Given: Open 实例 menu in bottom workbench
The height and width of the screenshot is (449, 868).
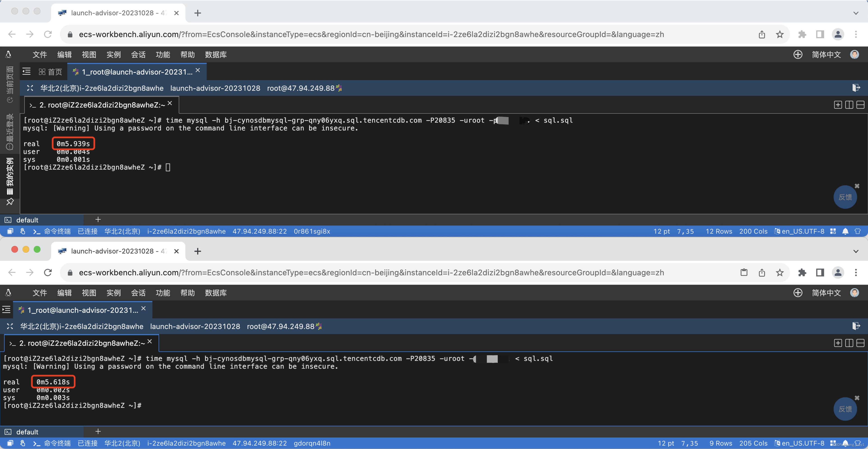Looking at the screenshot, I should (x=114, y=293).
